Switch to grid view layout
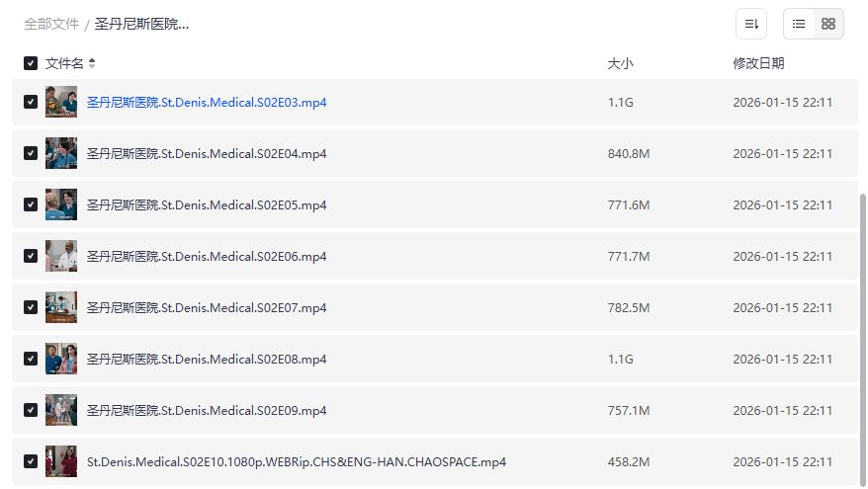868x489 pixels. 828,24
